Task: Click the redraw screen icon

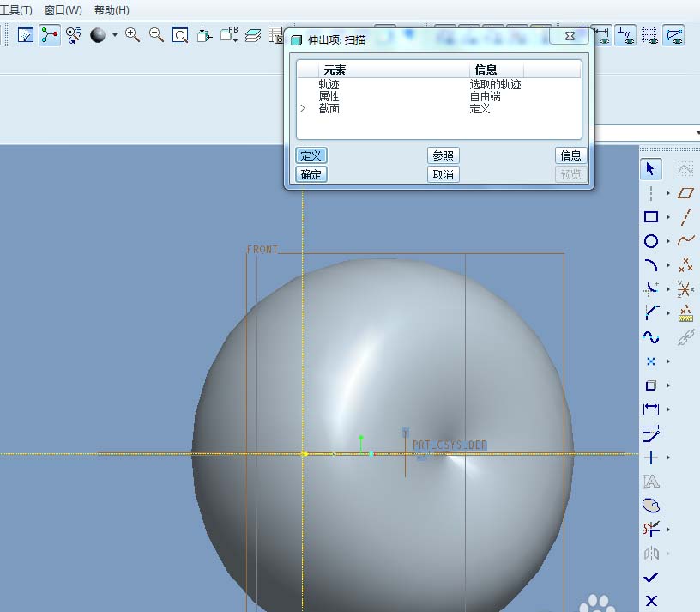Action: click(26, 35)
